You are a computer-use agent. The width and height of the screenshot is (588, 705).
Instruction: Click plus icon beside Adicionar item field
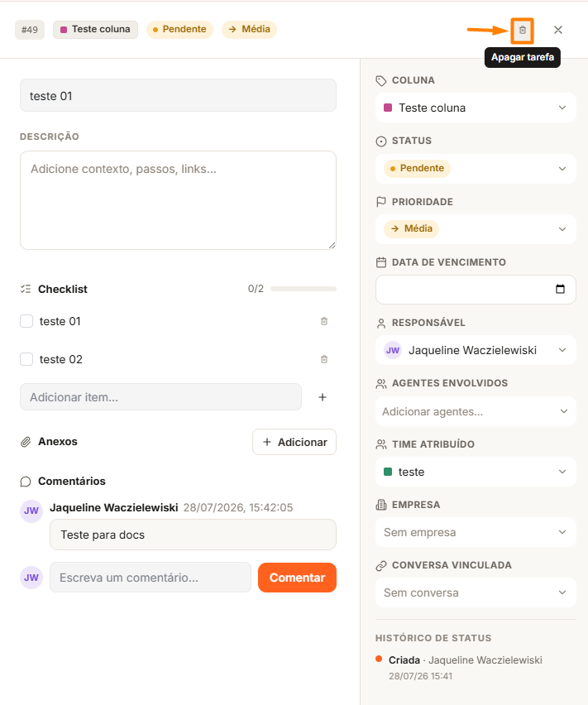(x=322, y=397)
